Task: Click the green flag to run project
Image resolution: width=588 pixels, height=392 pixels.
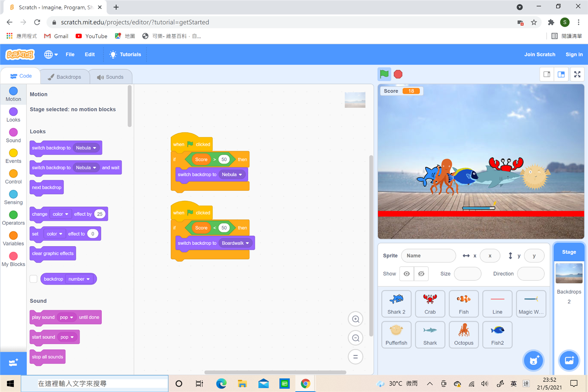Action: click(384, 74)
